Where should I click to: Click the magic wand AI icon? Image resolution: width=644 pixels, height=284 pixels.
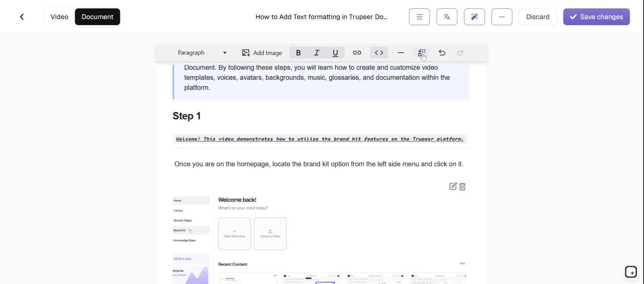click(474, 17)
